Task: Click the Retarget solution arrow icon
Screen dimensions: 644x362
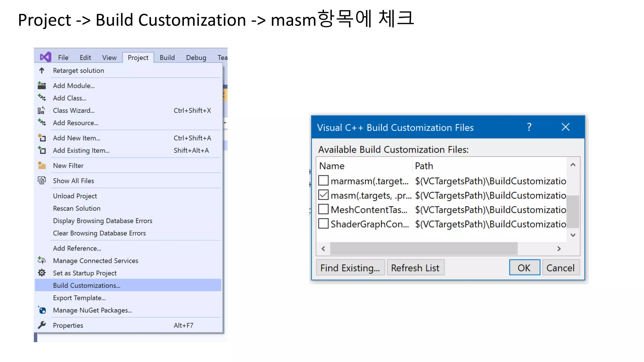Action: 42,70
